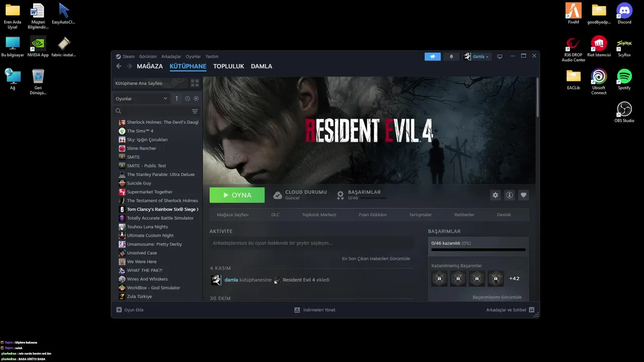Click the Başarımlar trophy icon
The width and height of the screenshot is (644, 362).
tap(341, 195)
